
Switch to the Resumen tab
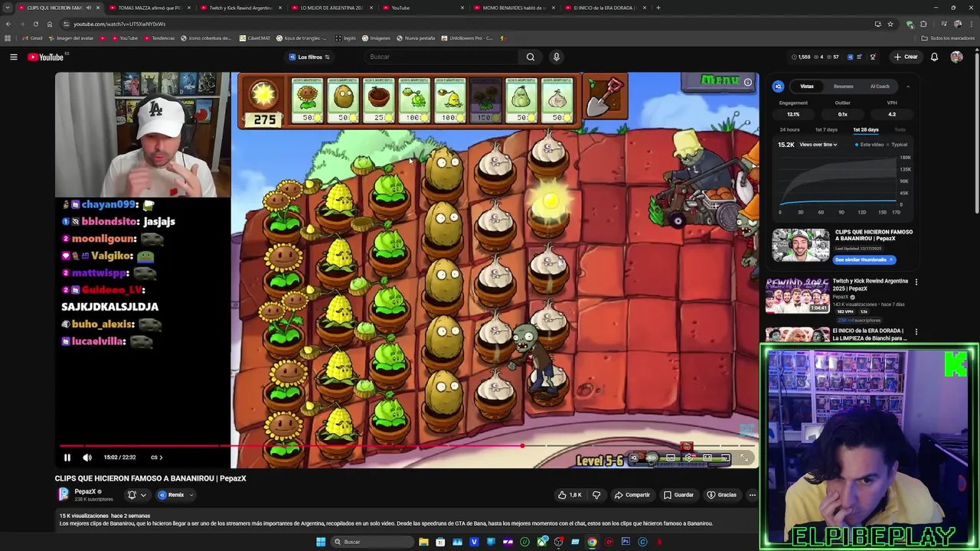843,86
